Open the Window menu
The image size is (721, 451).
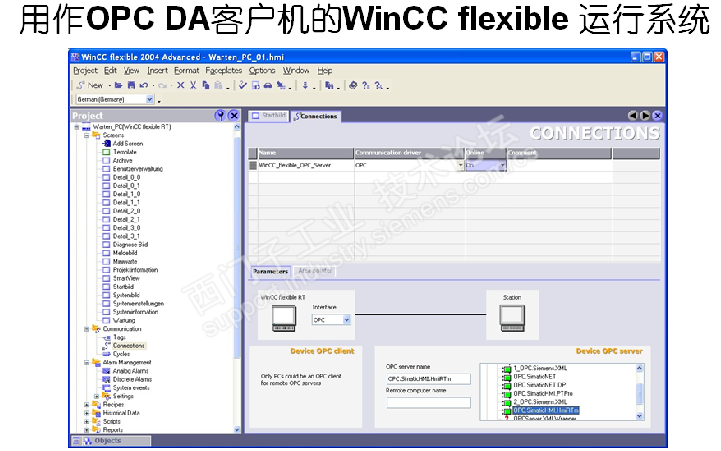pyautogui.click(x=296, y=71)
